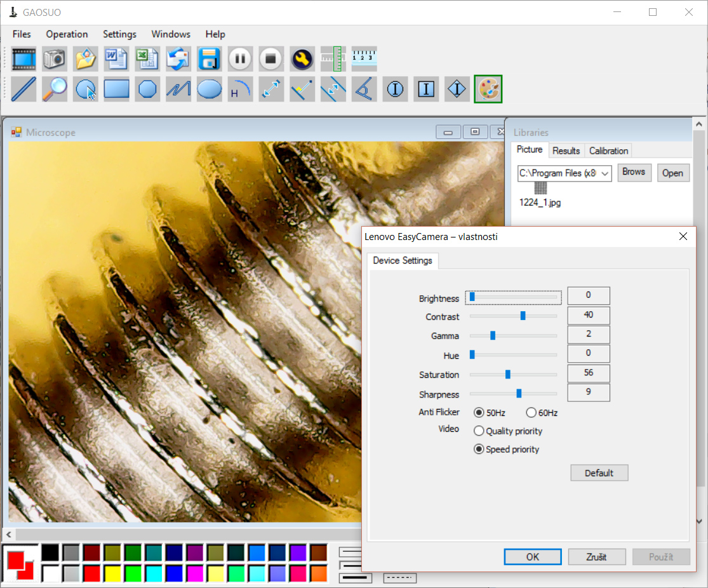Select the perpendicular line measurement tool
Screen dimensions: 708x588
302,89
